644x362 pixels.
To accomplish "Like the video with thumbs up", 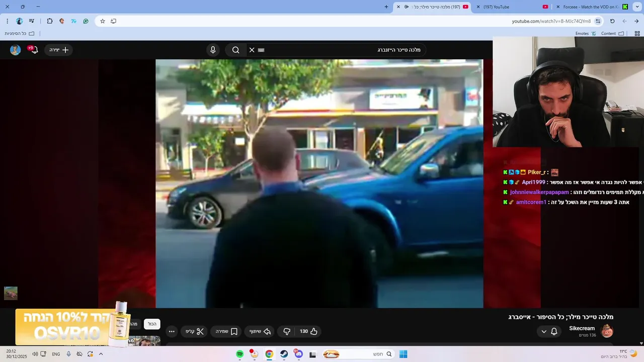I will 309,331.
